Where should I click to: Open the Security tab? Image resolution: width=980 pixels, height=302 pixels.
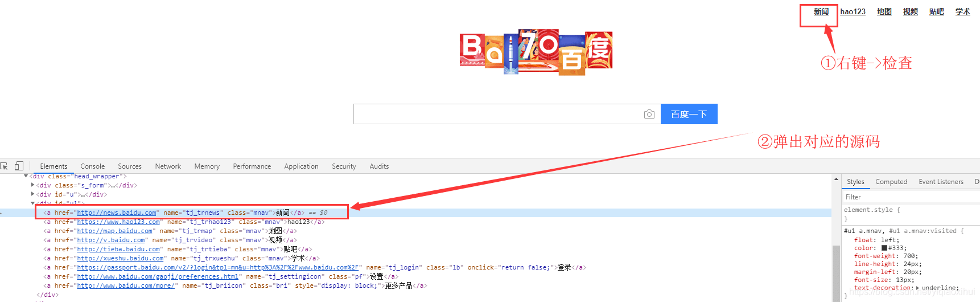click(344, 166)
